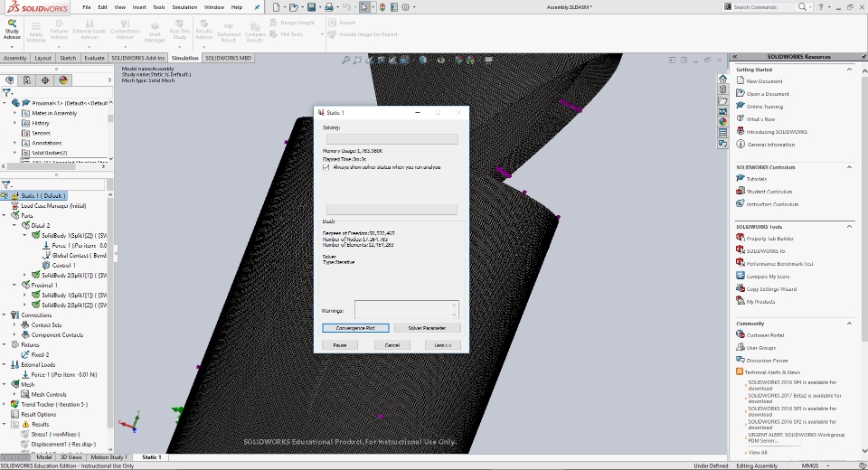Click the Zoom to Fit magnifier icon

pos(345,60)
